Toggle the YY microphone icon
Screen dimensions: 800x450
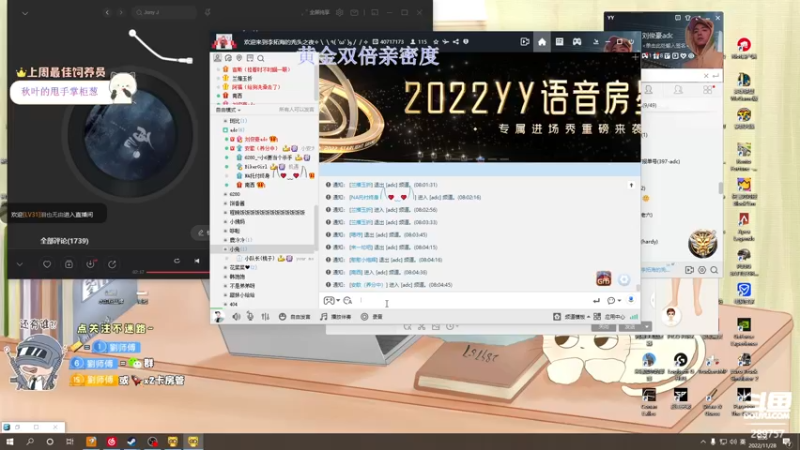(x=250, y=317)
